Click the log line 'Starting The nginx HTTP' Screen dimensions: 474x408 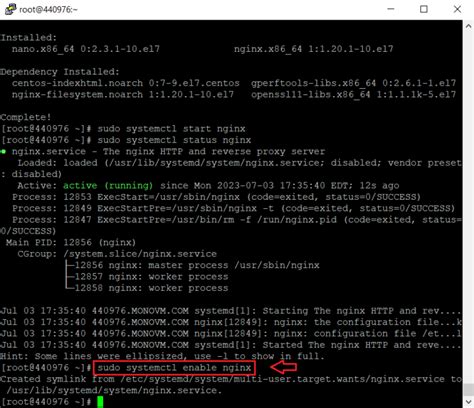point(231,311)
